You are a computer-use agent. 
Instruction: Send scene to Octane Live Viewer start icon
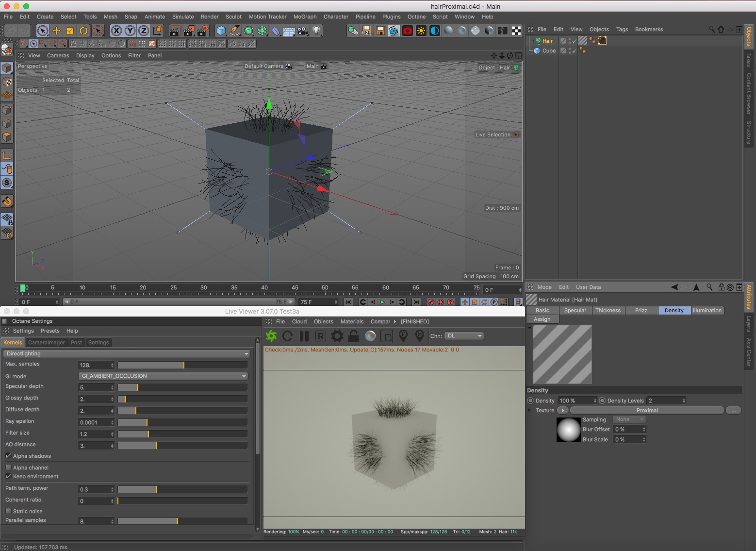point(271,336)
